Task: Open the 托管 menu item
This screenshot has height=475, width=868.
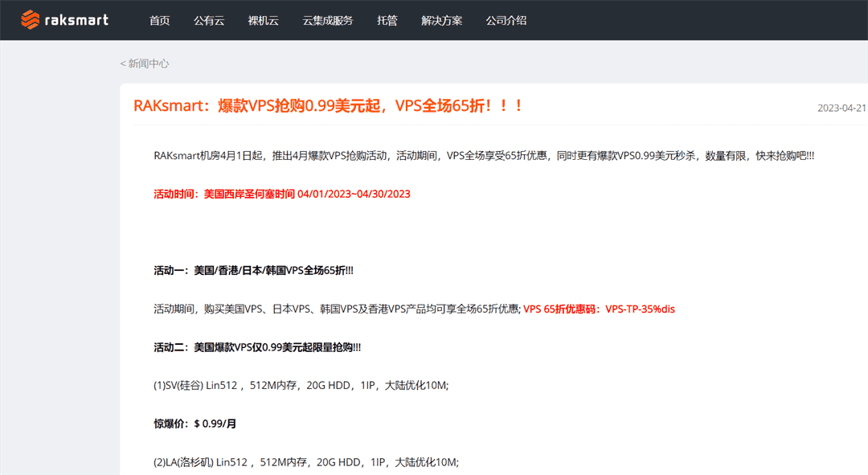Action: click(x=387, y=21)
